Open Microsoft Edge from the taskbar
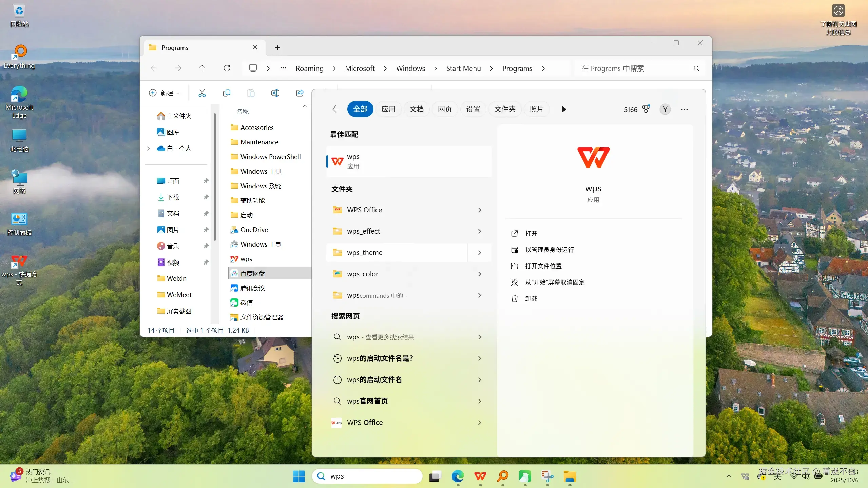The image size is (868, 488). click(458, 476)
